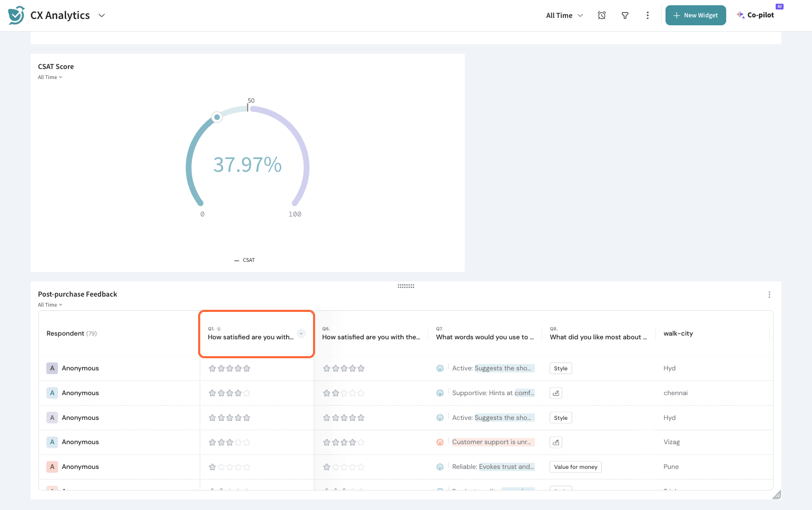Expand the CX Analytics dashboard dropdown
This screenshot has height=510, width=812.
[102, 15]
